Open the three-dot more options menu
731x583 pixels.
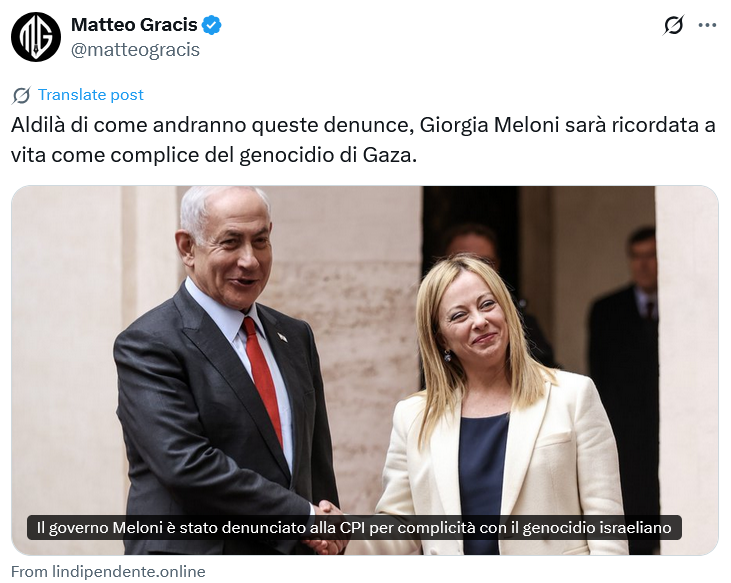[707, 25]
